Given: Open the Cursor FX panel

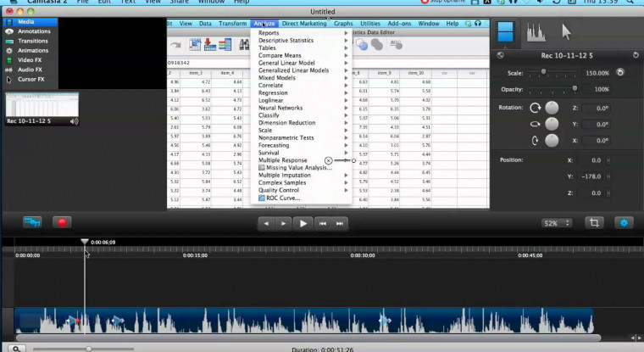Looking at the screenshot, I should point(30,80).
